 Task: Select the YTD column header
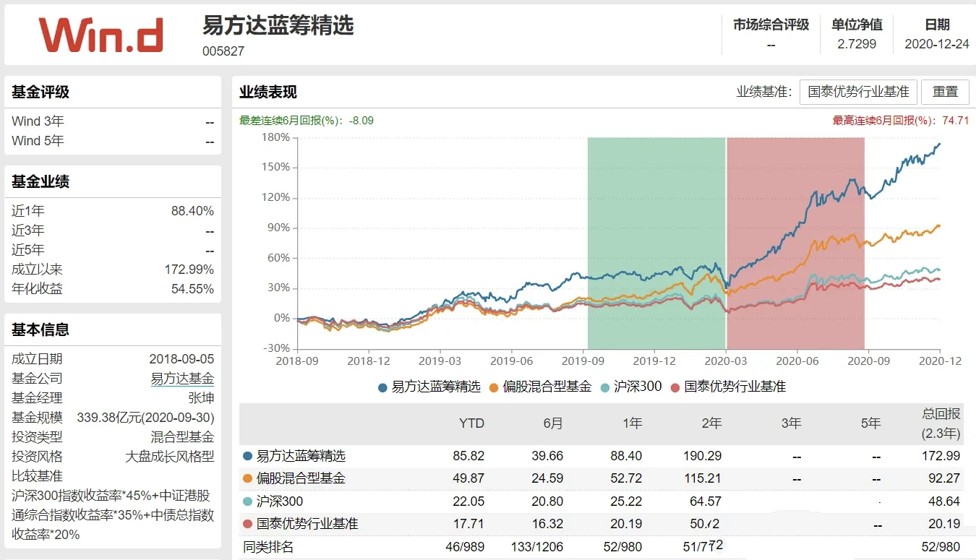[x=471, y=423]
